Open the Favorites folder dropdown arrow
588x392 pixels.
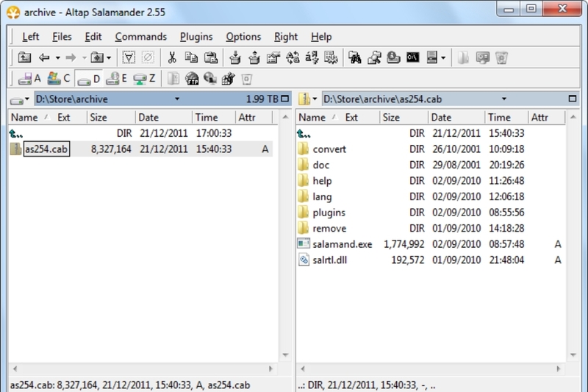click(x=109, y=57)
